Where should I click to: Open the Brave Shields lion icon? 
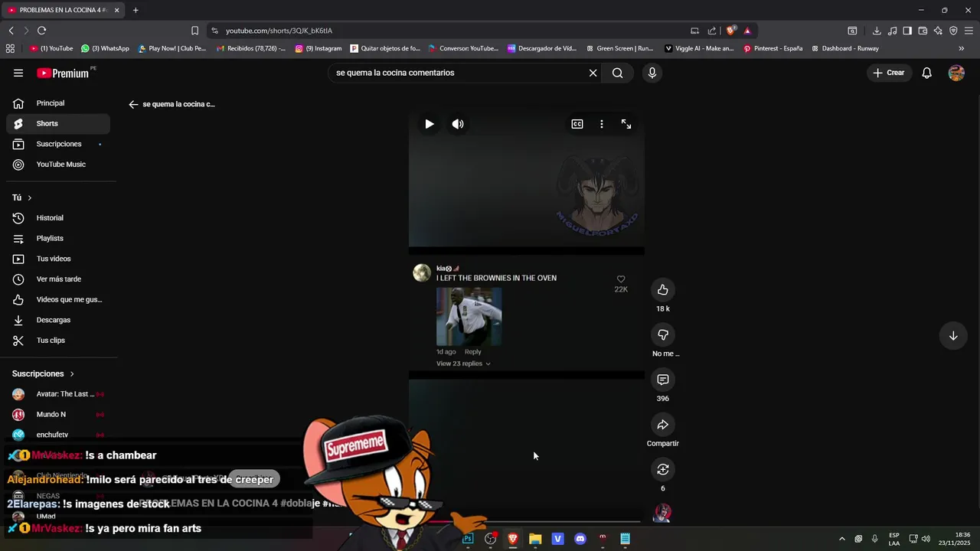tap(730, 31)
